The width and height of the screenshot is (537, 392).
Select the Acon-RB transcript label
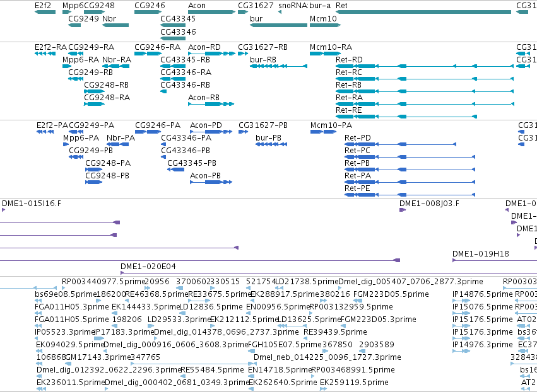click(204, 98)
